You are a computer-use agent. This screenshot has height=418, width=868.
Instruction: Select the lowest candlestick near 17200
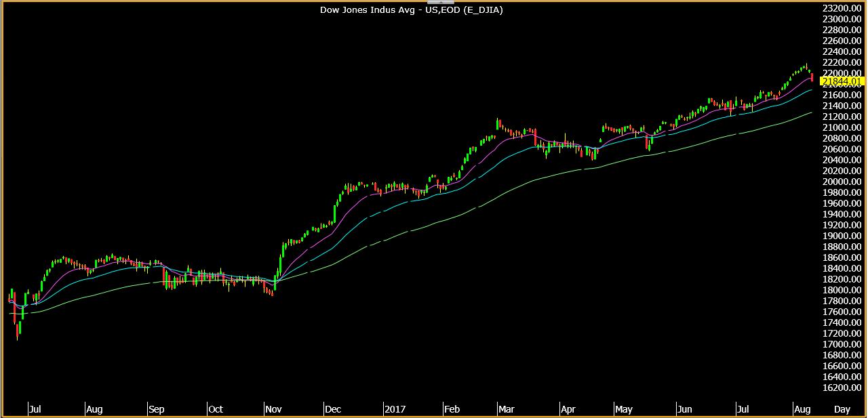[17, 331]
